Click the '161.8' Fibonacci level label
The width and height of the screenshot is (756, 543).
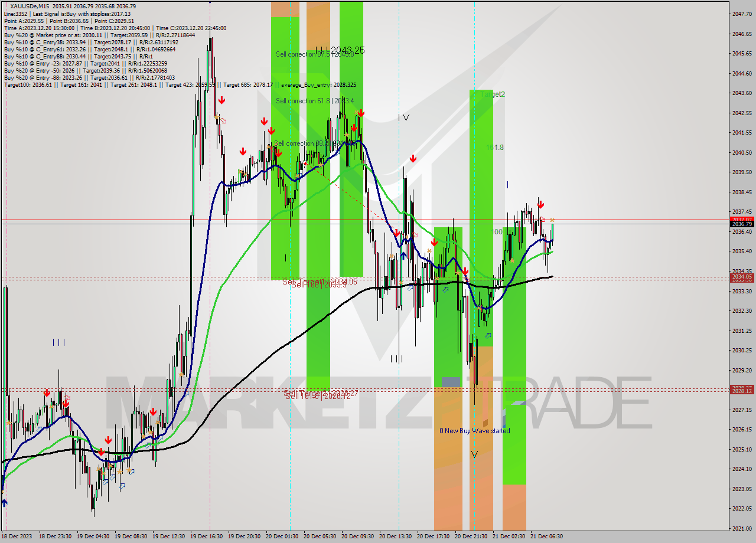[x=495, y=148]
